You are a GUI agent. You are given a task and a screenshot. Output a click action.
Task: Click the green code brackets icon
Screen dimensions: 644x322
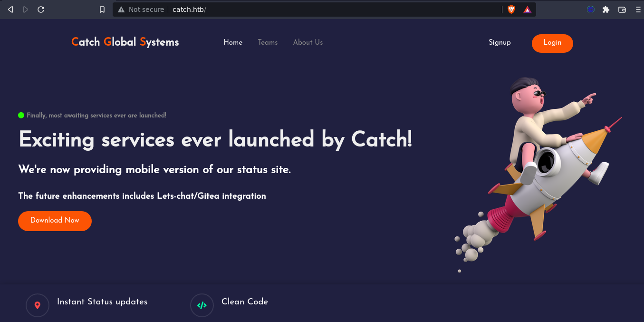coord(202,305)
